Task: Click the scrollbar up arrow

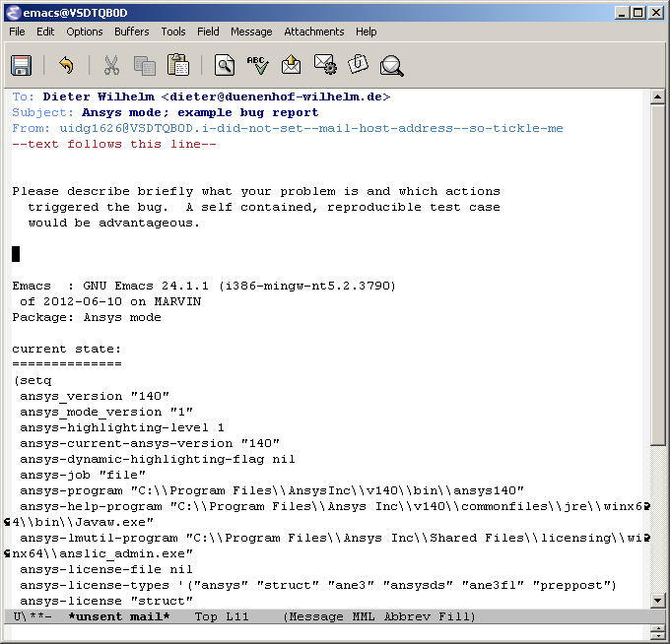Action: click(x=657, y=97)
